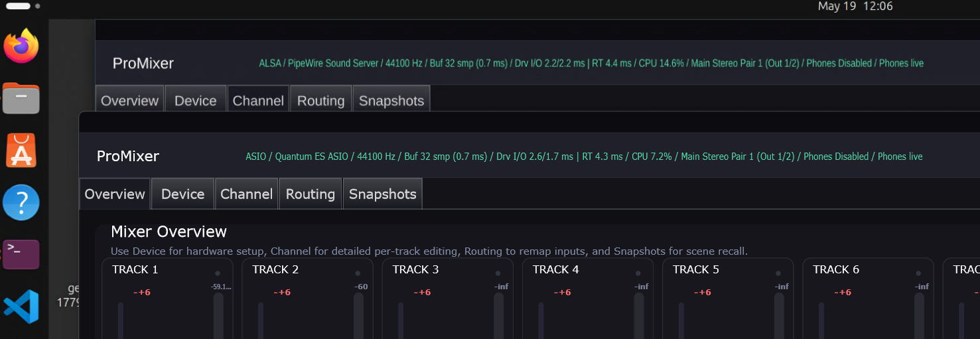The width and height of the screenshot is (980, 339).
Task: Click the -59.1 level readout on TRACK 1
Action: point(221,287)
